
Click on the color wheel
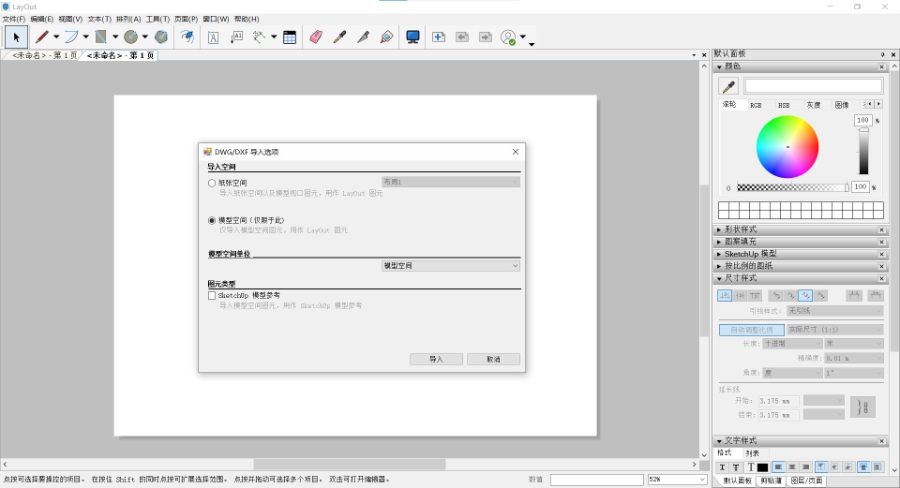tap(787, 147)
